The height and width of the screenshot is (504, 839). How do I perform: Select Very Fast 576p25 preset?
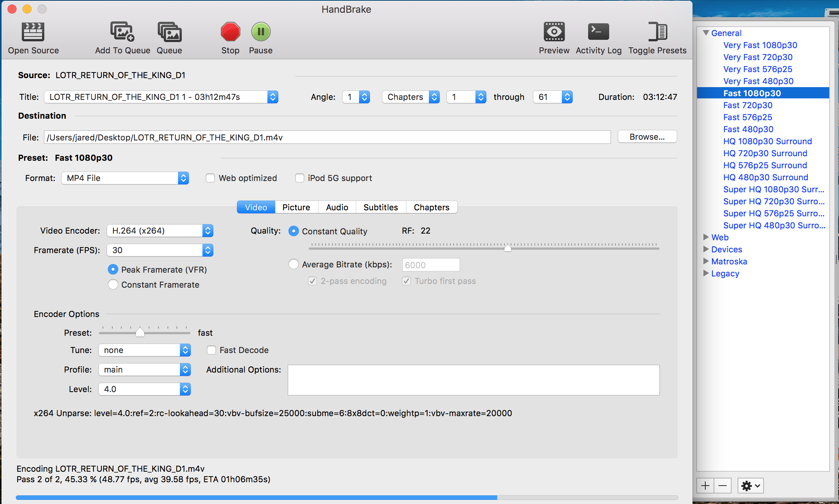[x=758, y=69]
